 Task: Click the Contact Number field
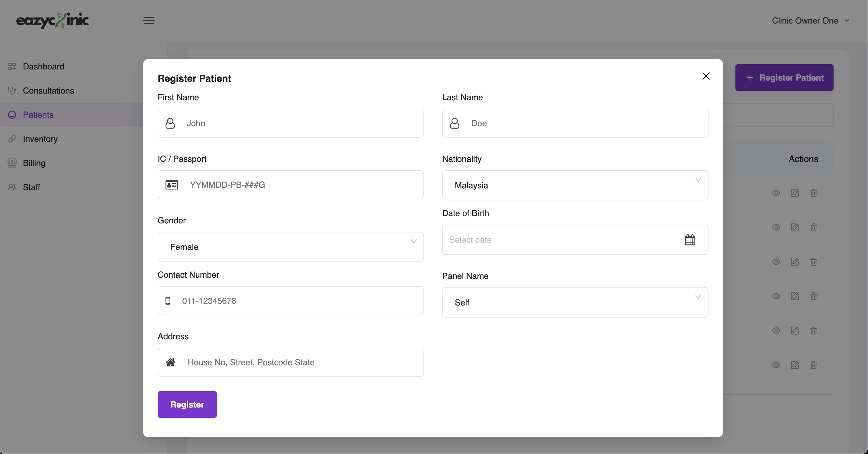(291, 301)
